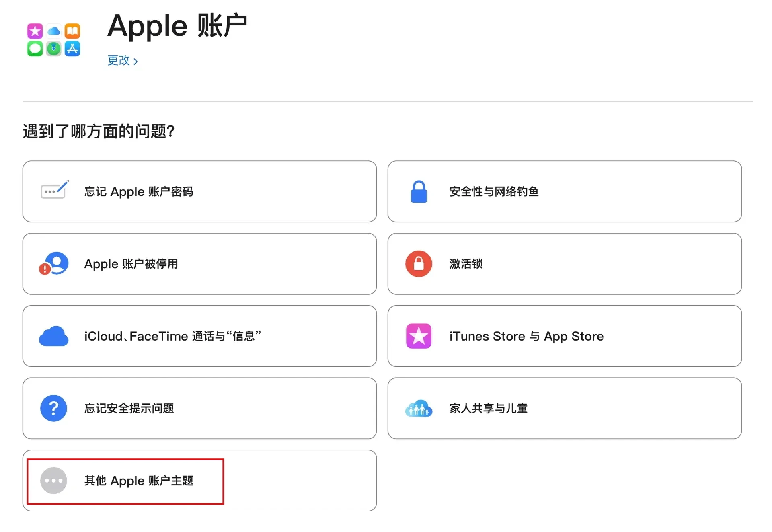Choose 安全性与网络钓鱼 topic
Viewport: 772px width, 532px height.
coord(494,192)
